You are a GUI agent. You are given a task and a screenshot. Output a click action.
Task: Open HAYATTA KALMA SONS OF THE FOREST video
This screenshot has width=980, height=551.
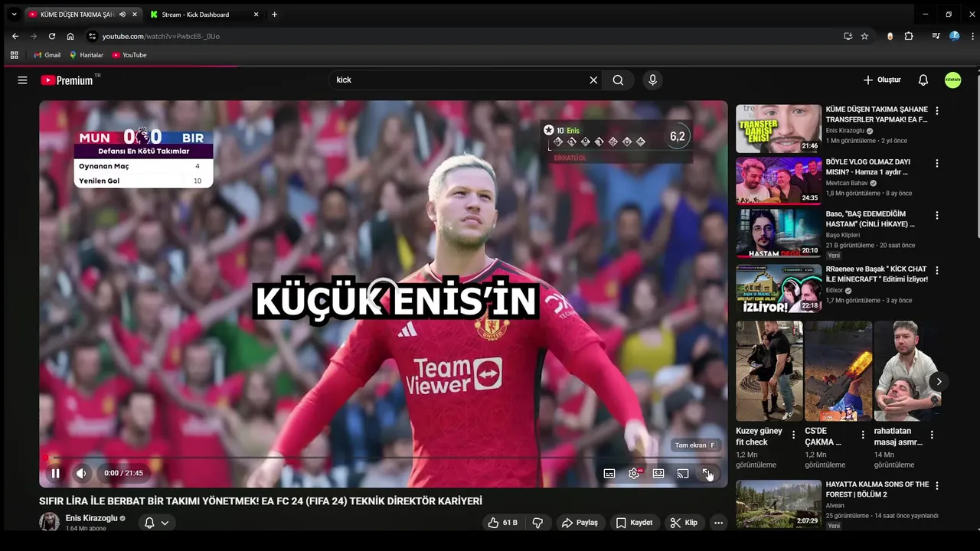click(x=779, y=504)
